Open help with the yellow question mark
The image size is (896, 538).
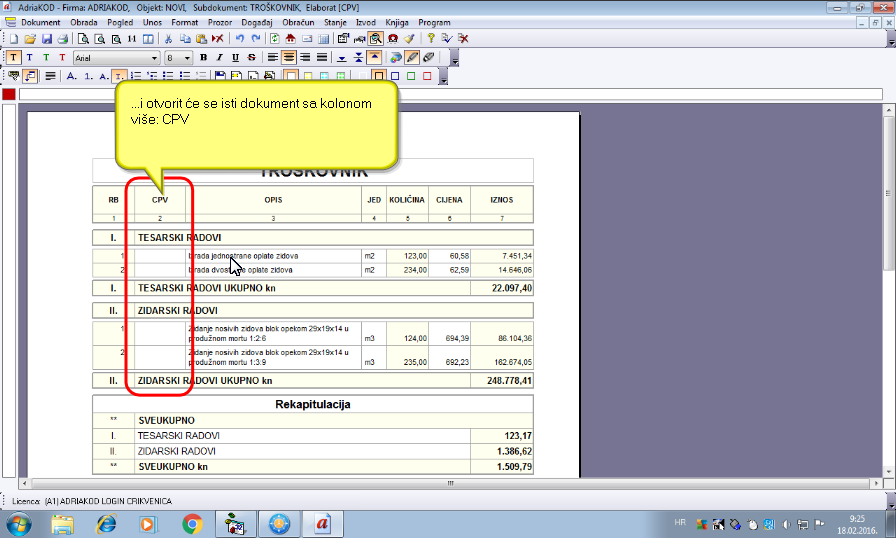click(430, 39)
